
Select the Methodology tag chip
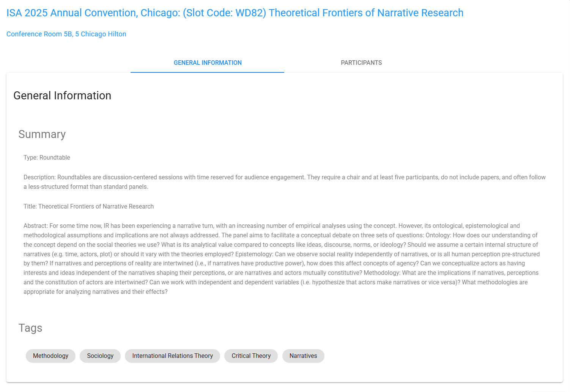coord(50,356)
